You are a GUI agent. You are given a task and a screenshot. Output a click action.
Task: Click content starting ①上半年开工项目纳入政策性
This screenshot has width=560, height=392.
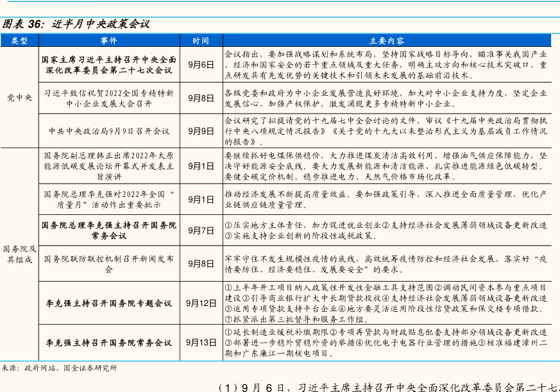386,303
